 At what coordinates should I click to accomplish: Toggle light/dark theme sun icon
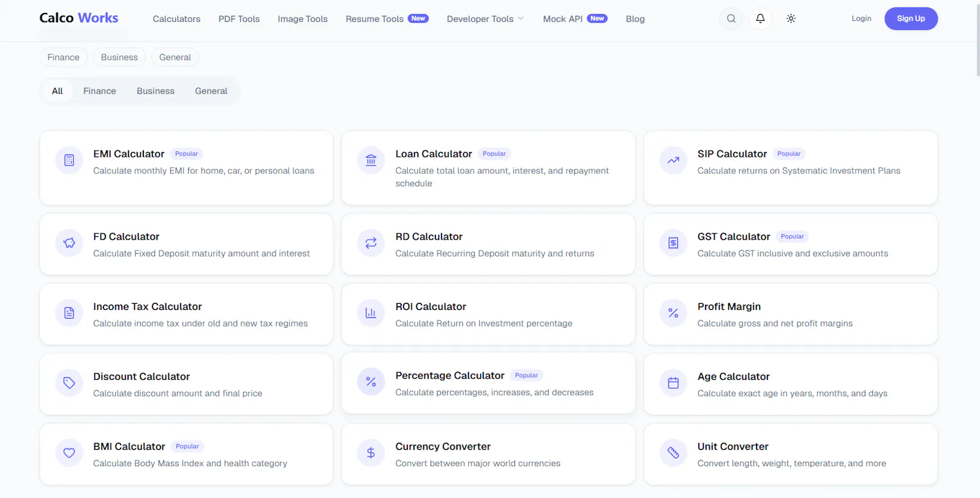(x=791, y=18)
